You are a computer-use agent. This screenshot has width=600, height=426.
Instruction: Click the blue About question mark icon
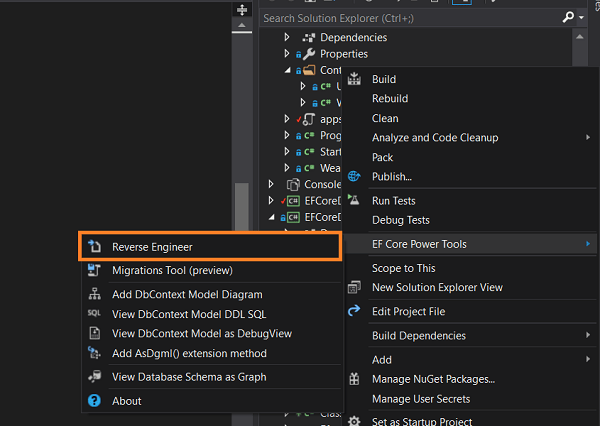click(94, 401)
